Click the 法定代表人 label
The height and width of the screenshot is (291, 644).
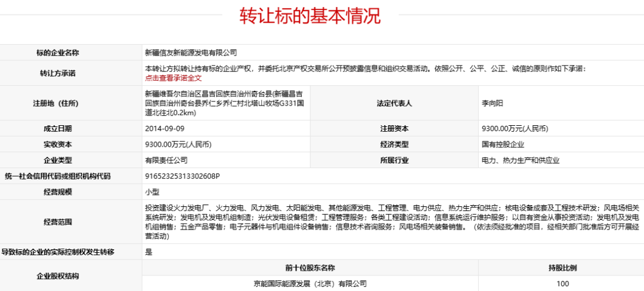(394, 103)
